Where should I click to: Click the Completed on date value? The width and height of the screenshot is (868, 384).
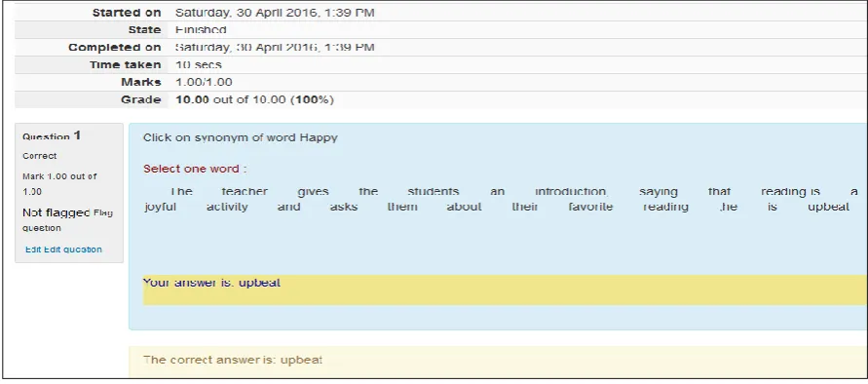[x=275, y=48]
